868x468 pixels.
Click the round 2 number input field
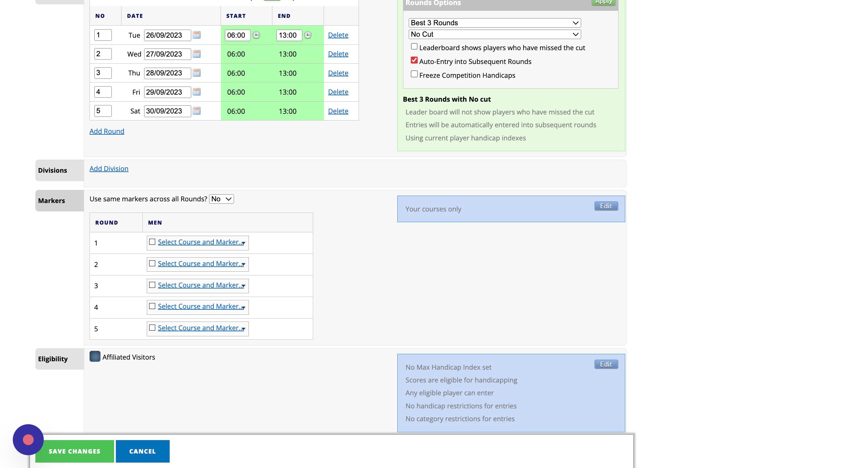tap(103, 54)
